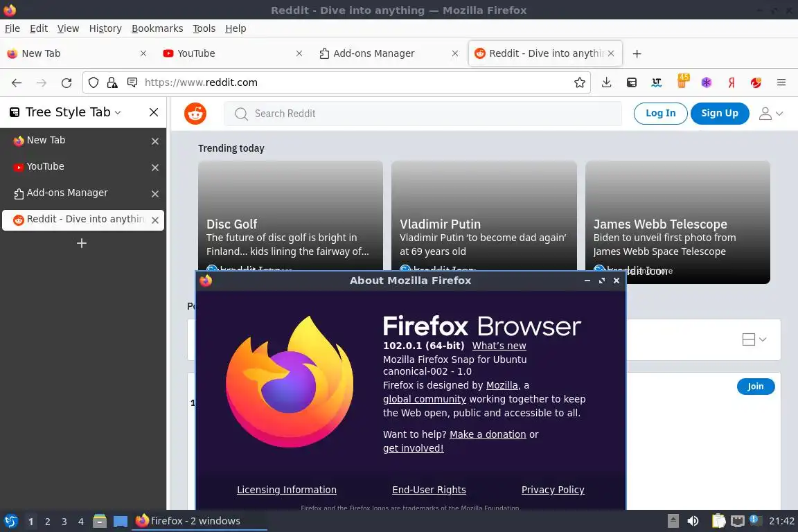Open the volume control in the system tray
798x532 pixels.
pos(693,521)
